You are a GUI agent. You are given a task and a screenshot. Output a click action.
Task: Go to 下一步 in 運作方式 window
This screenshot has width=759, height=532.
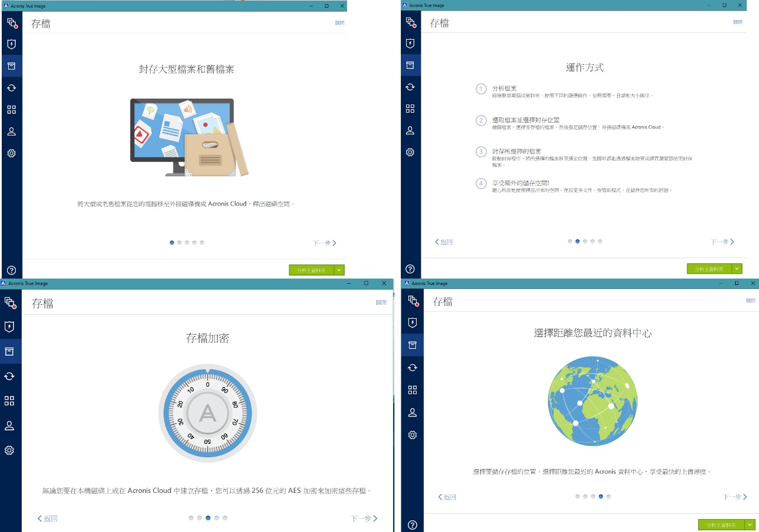click(723, 242)
